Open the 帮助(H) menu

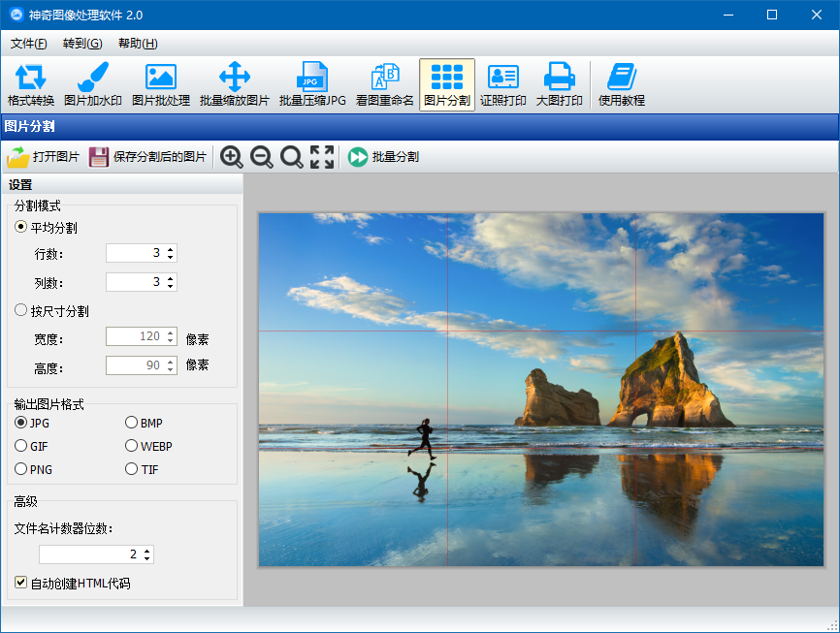pos(138,44)
